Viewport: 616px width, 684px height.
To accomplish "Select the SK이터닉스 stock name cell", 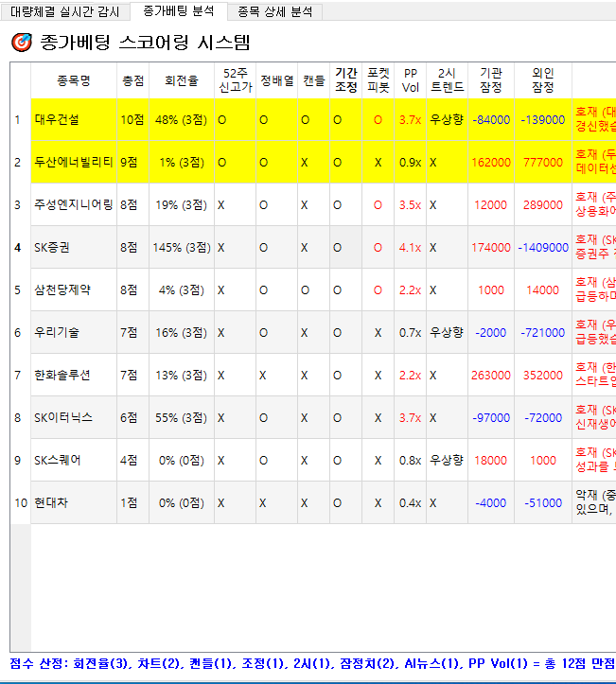I will [x=74, y=417].
